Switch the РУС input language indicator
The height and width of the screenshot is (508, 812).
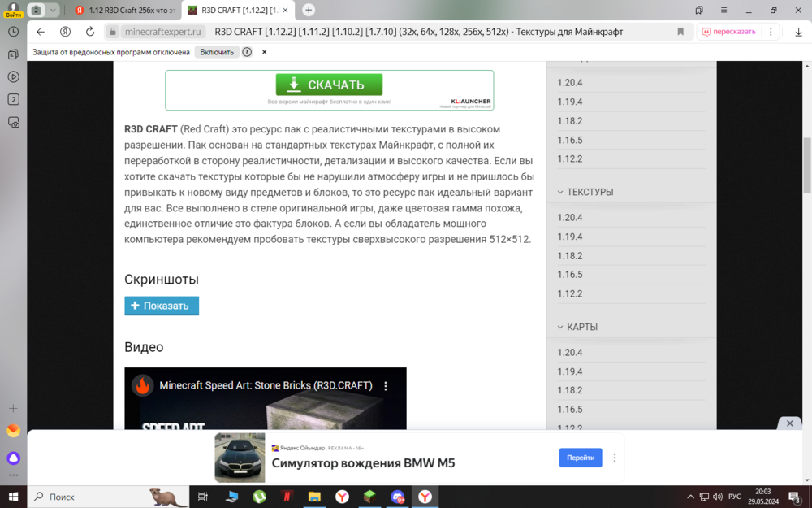(734, 497)
